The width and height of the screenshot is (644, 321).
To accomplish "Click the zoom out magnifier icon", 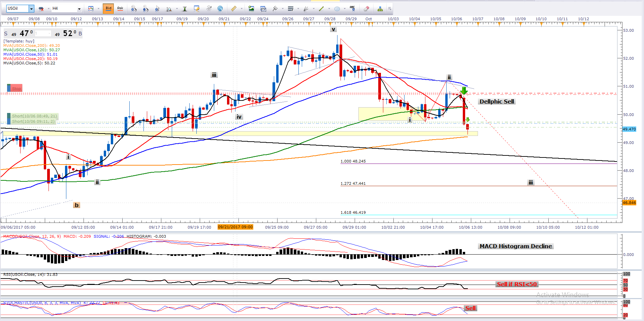I will (x=146, y=9).
